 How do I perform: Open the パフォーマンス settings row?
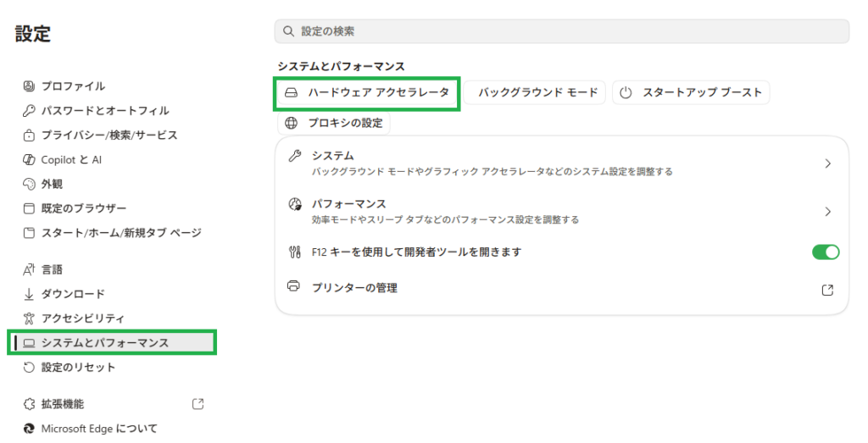coord(561,211)
